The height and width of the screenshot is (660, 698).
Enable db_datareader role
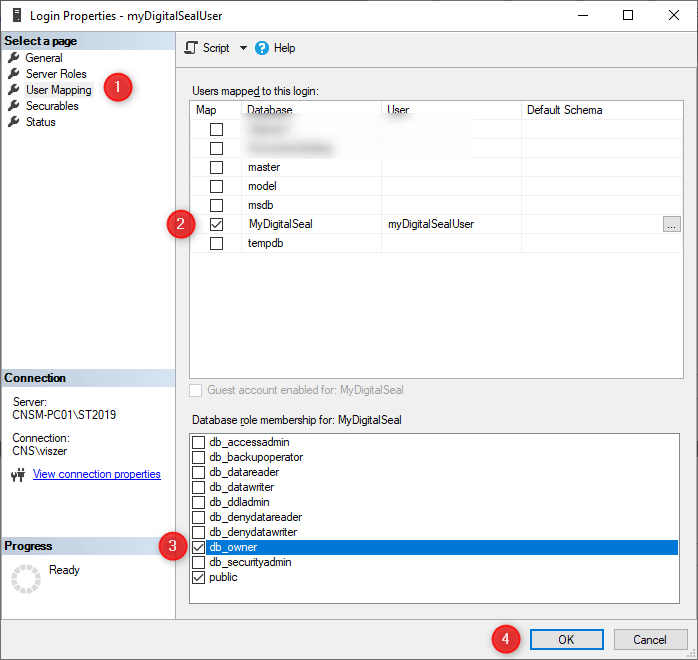pyautogui.click(x=198, y=472)
